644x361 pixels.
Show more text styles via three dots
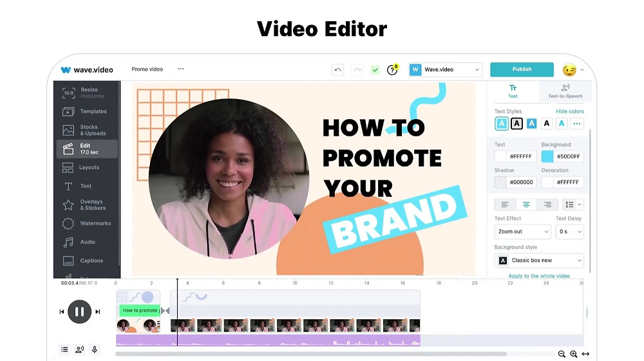576,124
